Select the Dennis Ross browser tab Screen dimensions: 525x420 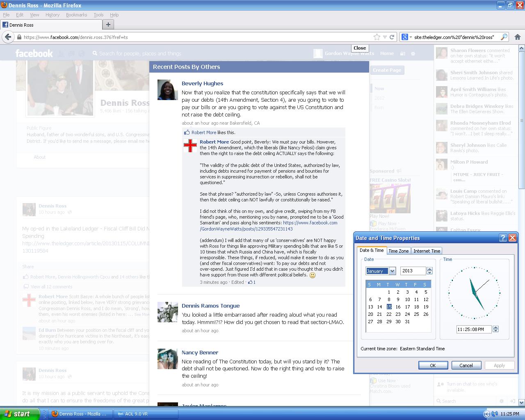[51, 25]
